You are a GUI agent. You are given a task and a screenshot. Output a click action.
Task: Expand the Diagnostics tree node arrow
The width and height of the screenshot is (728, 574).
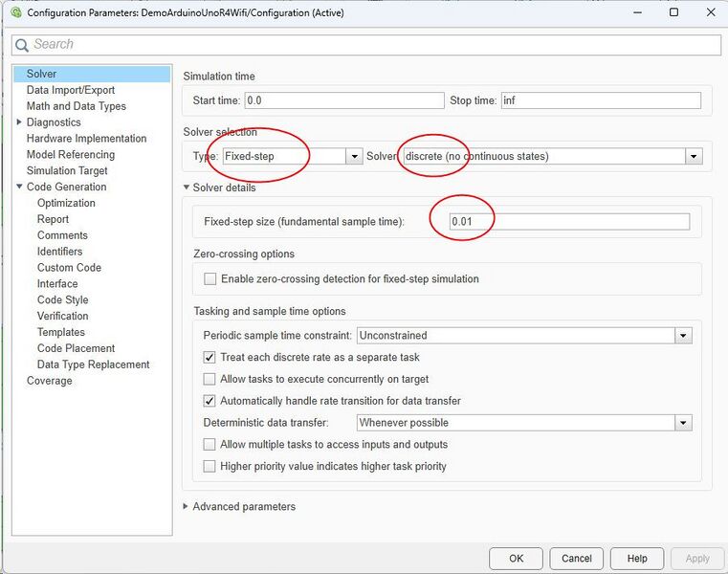19,122
